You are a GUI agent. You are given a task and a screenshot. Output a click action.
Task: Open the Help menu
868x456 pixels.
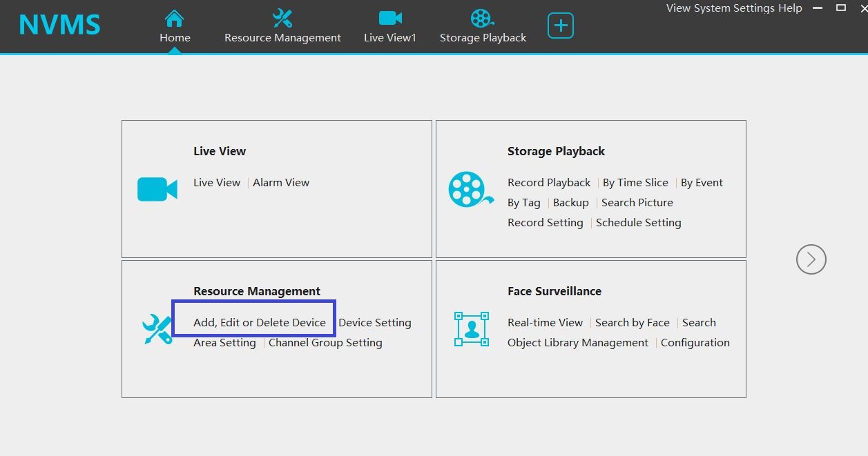791,8
